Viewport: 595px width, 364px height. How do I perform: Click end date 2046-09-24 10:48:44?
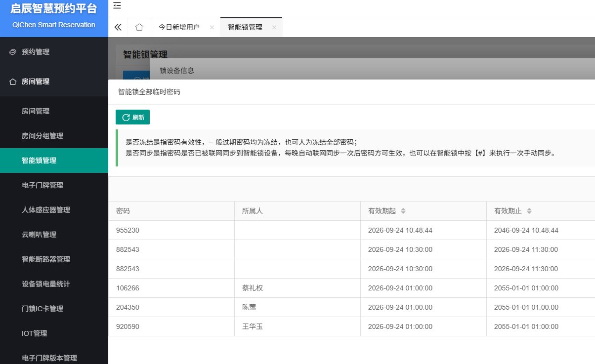tap(526, 230)
